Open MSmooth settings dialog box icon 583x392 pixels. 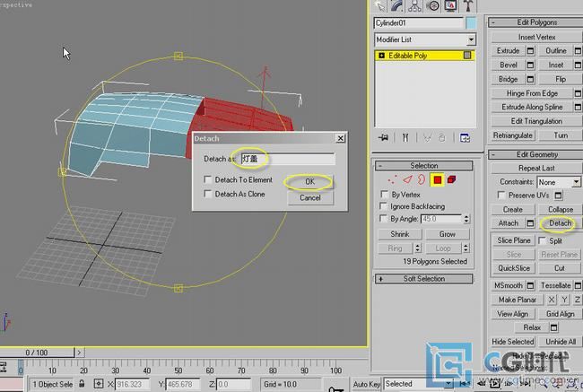click(531, 285)
